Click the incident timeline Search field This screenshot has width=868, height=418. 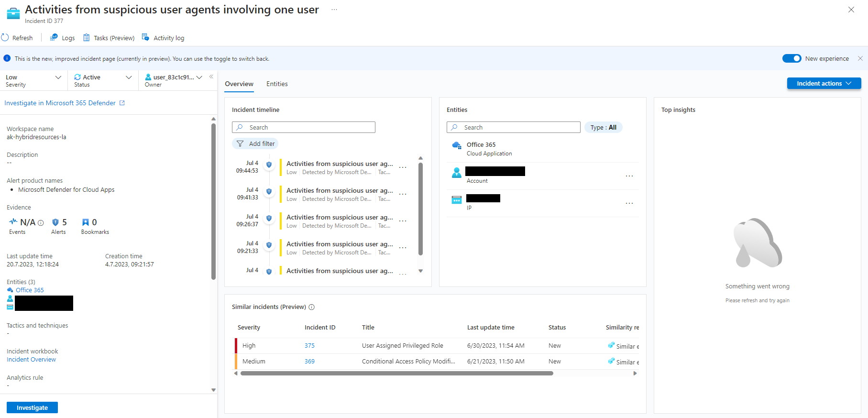pyautogui.click(x=304, y=127)
